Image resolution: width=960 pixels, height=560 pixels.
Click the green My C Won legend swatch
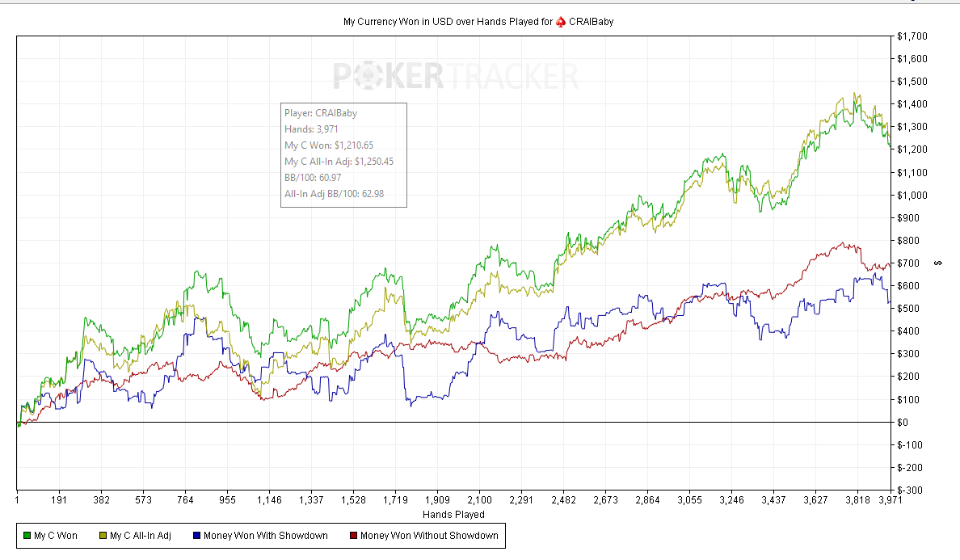point(27,536)
